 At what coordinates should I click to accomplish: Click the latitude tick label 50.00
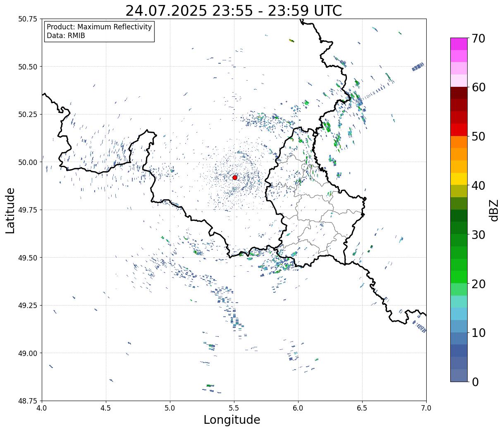coord(28,162)
